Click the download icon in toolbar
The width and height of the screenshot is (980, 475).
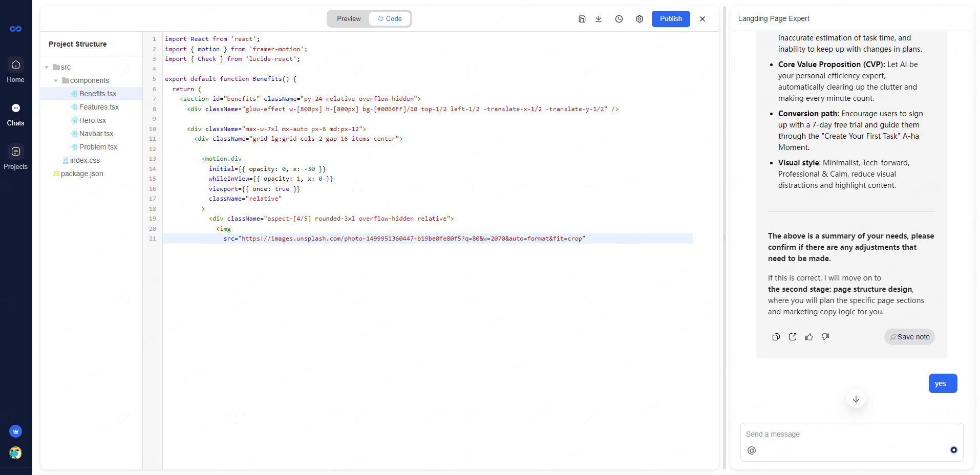[599, 19]
